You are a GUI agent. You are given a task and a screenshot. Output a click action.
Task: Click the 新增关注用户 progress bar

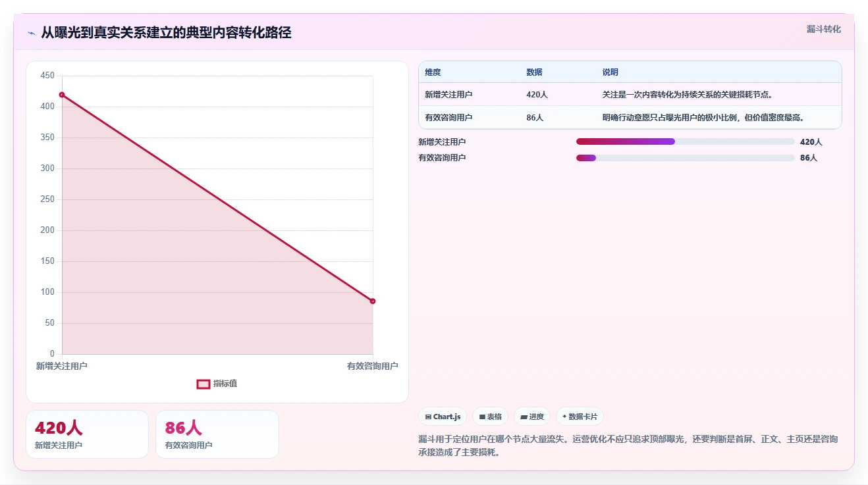685,141
